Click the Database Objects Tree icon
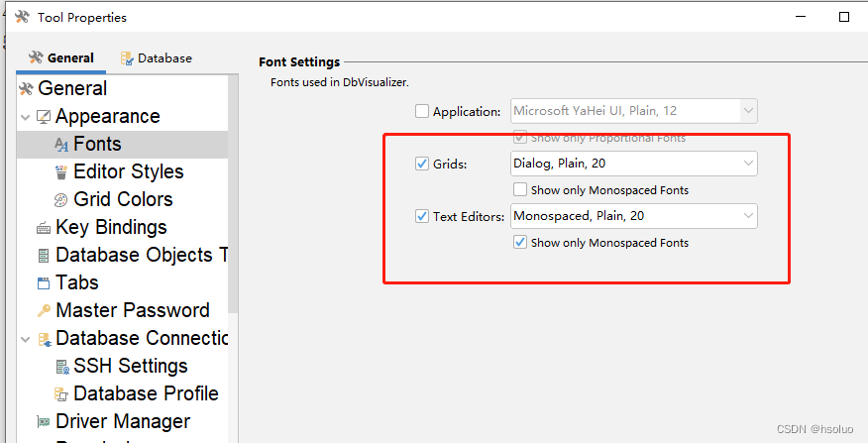This screenshot has width=868, height=443. click(44, 256)
